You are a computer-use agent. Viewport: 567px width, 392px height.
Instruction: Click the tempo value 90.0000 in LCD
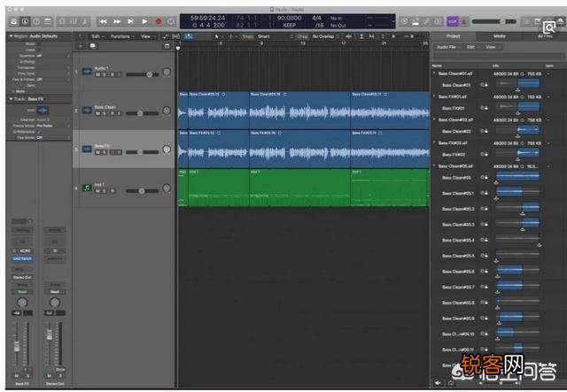tap(290, 18)
